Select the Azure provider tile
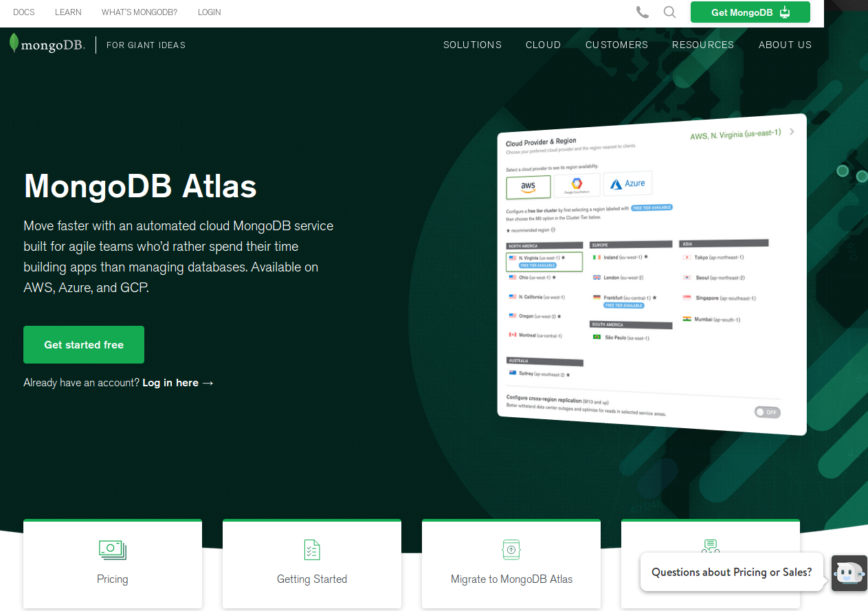868x611 pixels. 627,184
